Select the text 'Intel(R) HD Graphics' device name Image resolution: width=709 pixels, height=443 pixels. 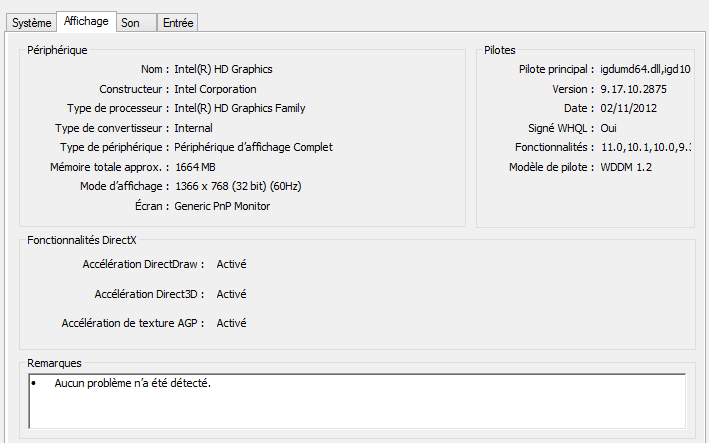coord(223,69)
